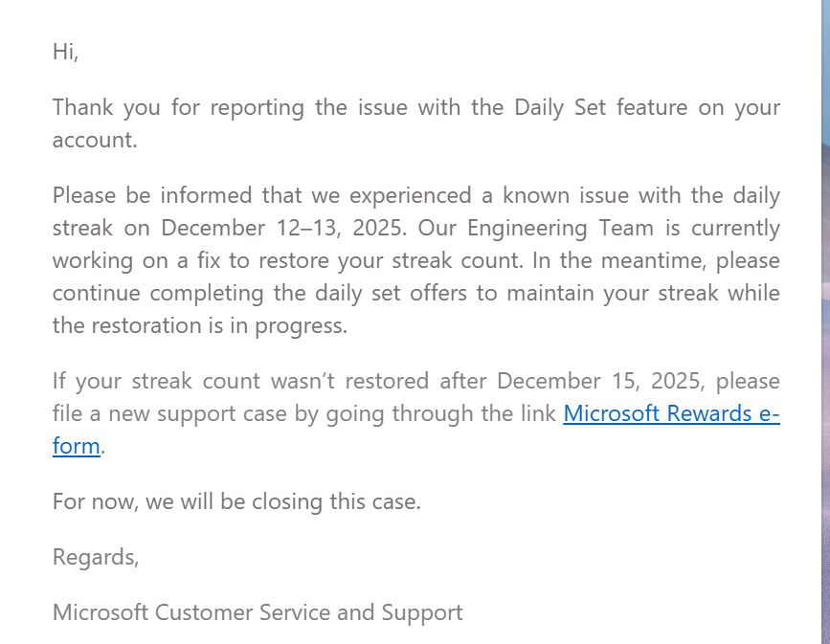
Task: Click "continue completing the daily set offers" line
Action: (x=259, y=293)
